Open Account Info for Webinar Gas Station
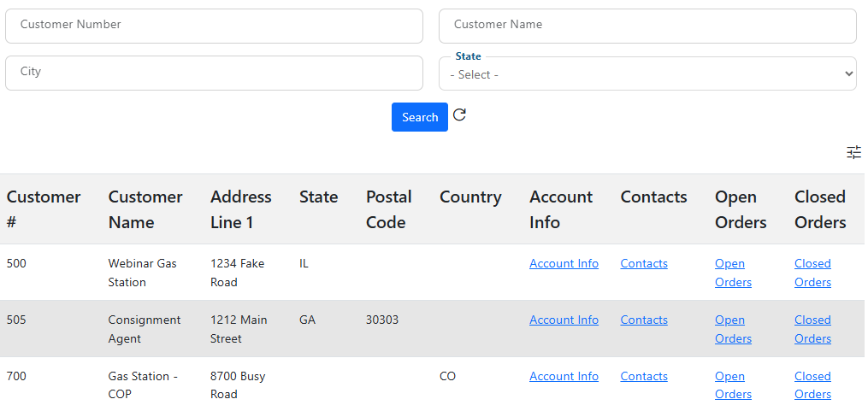Screen dimensions: 868x411 point(564,264)
